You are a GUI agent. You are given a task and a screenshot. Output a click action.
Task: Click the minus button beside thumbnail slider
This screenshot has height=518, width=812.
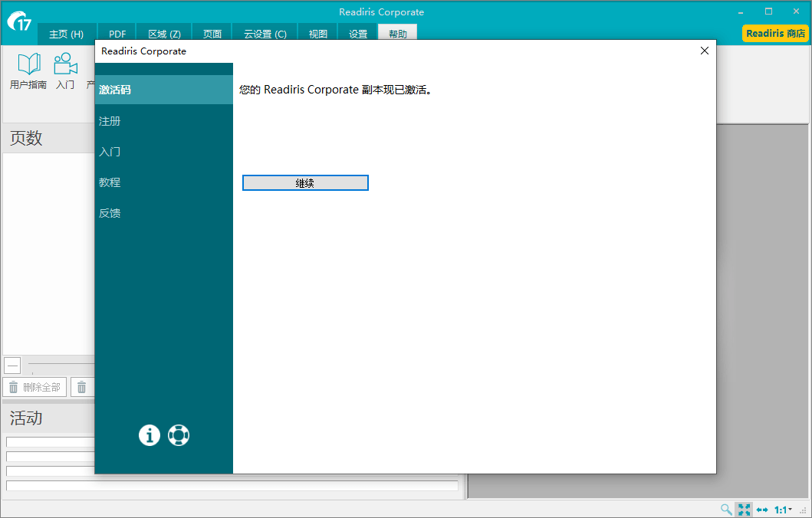click(12, 366)
